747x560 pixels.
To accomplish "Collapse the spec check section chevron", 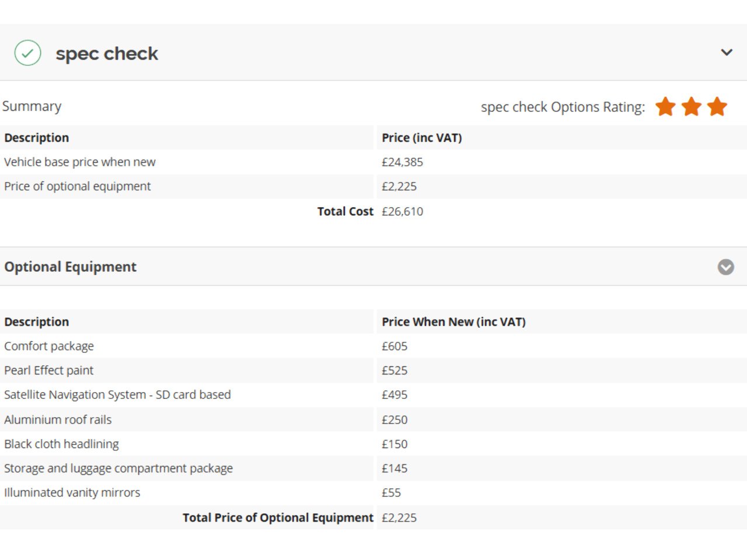I will pyautogui.click(x=727, y=52).
